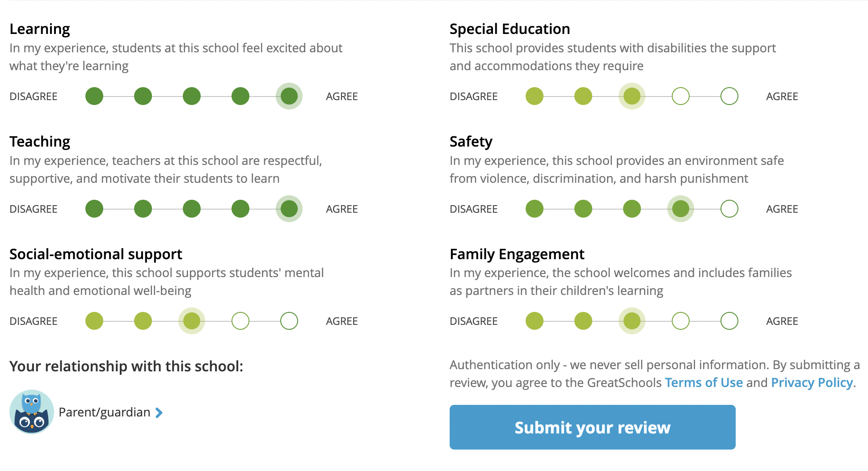This screenshot has height=471, width=868.
Task: Click the Submit your review button
Action: (592, 427)
